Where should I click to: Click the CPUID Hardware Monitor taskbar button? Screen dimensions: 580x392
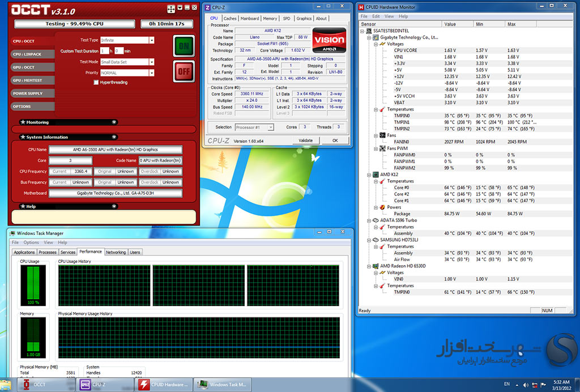coord(164,385)
